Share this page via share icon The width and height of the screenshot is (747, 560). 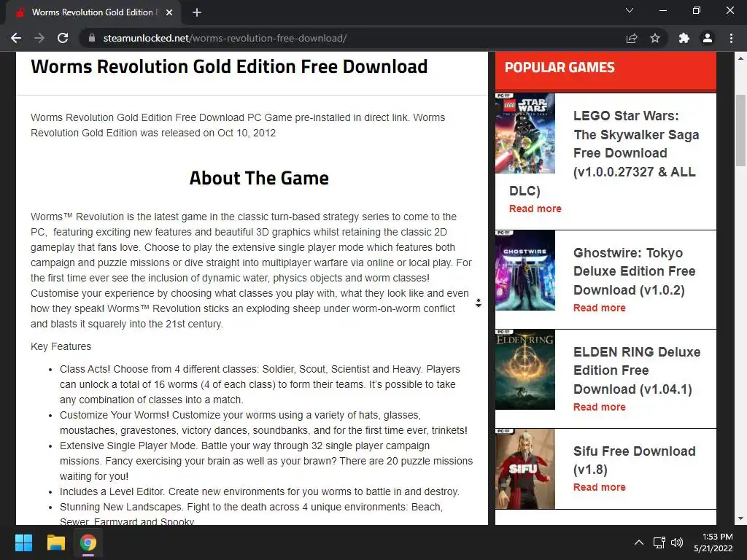pos(632,38)
